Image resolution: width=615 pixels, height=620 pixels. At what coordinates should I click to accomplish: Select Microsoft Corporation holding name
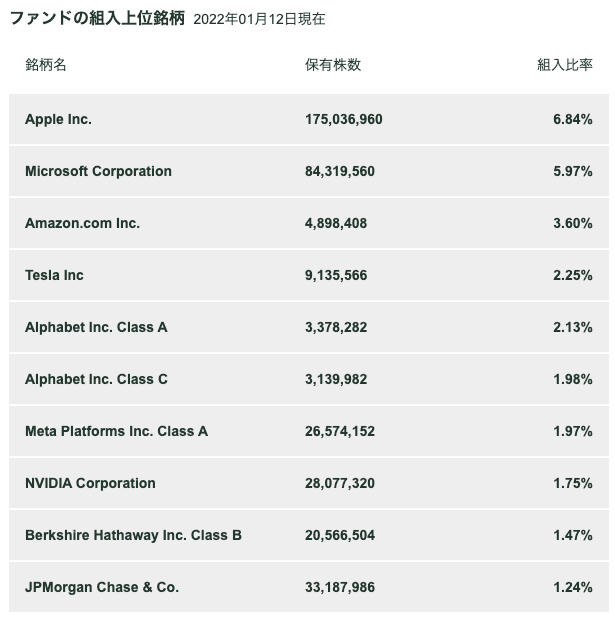[98, 171]
